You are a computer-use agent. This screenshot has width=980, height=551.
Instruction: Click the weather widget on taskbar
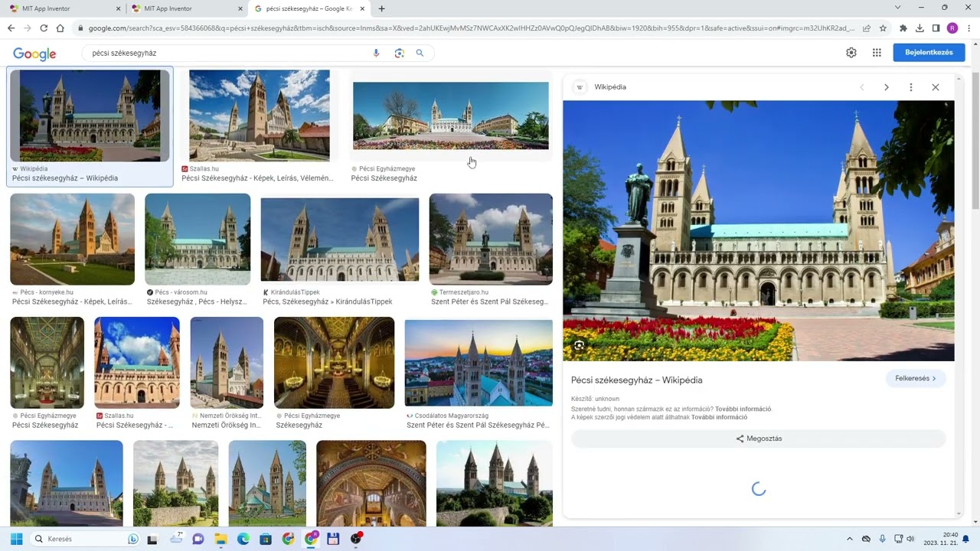pyautogui.click(x=177, y=539)
